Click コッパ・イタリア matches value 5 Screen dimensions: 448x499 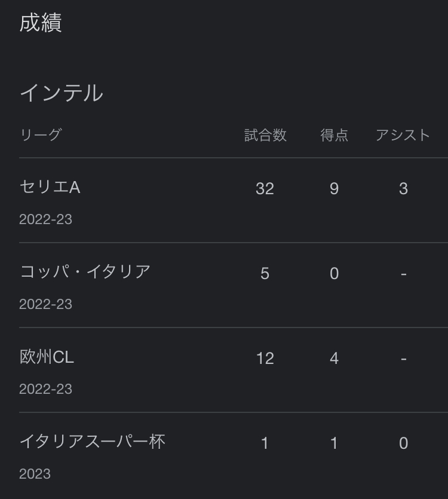tap(265, 274)
